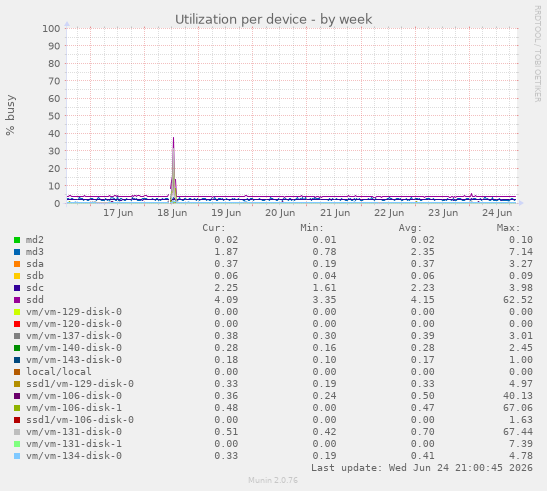Click the Last update timestamp text
This screenshot has width=547, height=491.
coord(422,468)
